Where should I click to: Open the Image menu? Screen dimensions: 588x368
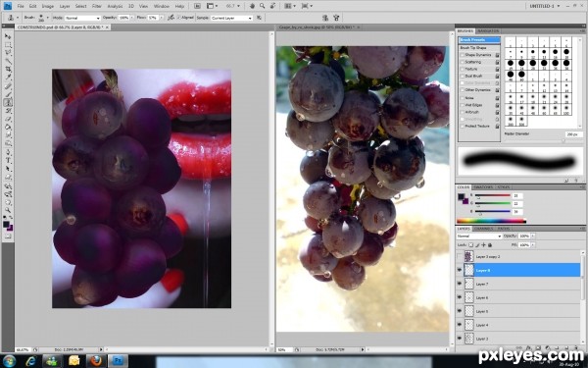point(48,6)
